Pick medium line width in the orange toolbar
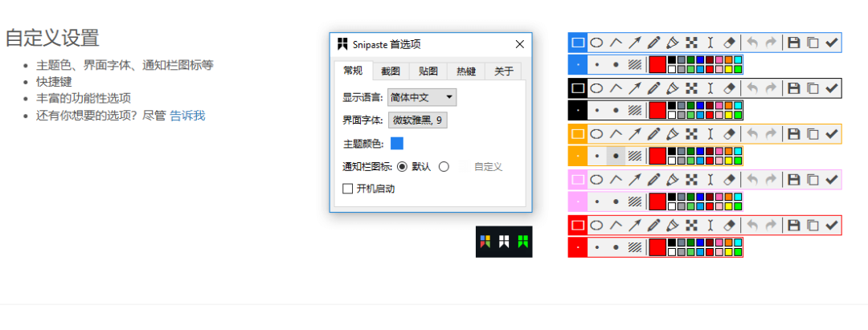Image resolution: width=868 pixels, height=330 pixels. [x=616, y=156]
